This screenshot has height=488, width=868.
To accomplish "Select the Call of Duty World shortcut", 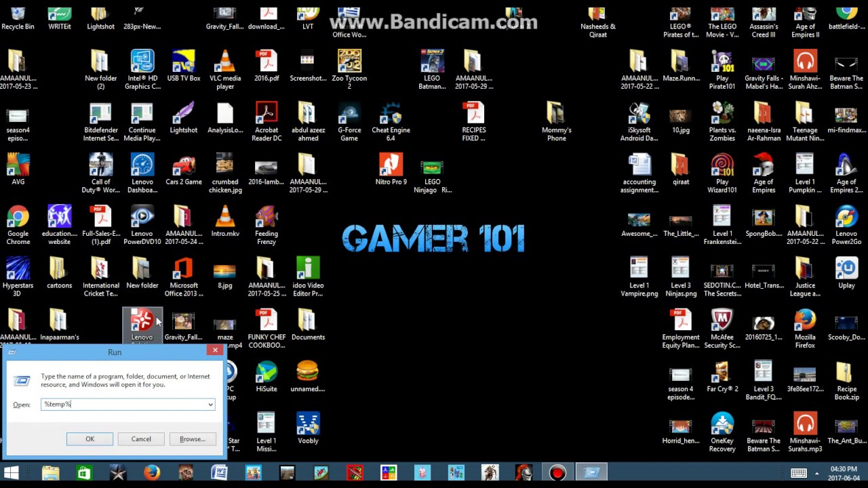I will [x=101, y=174].
